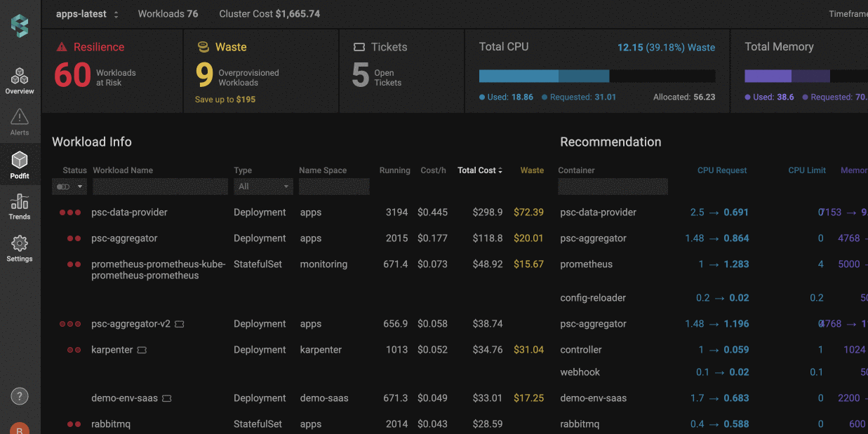
Task: Click the ticket icon beside demo-env-saas
Action: coord(167,398)
